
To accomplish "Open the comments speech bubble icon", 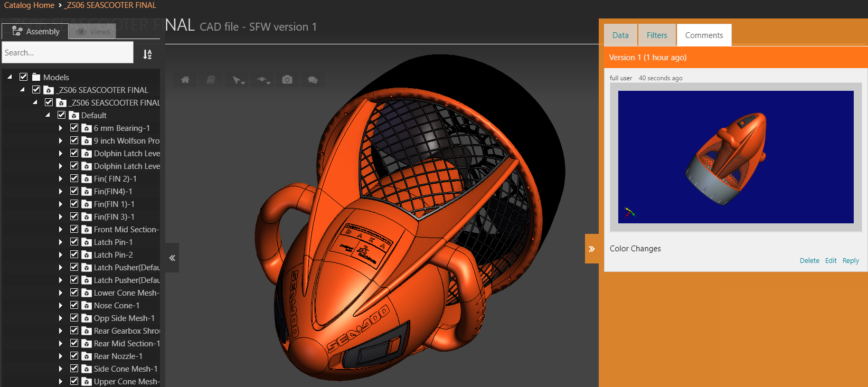I will point(313,80).
